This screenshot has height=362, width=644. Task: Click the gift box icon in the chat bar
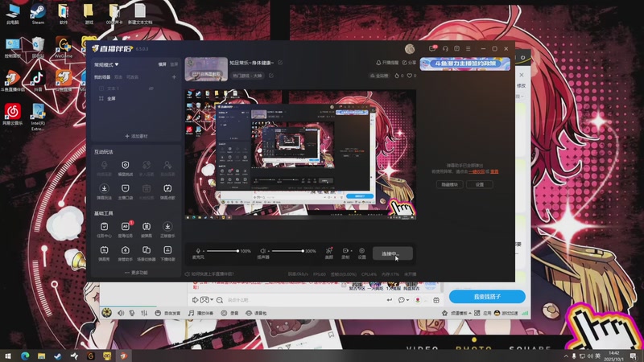click(436, 300)
